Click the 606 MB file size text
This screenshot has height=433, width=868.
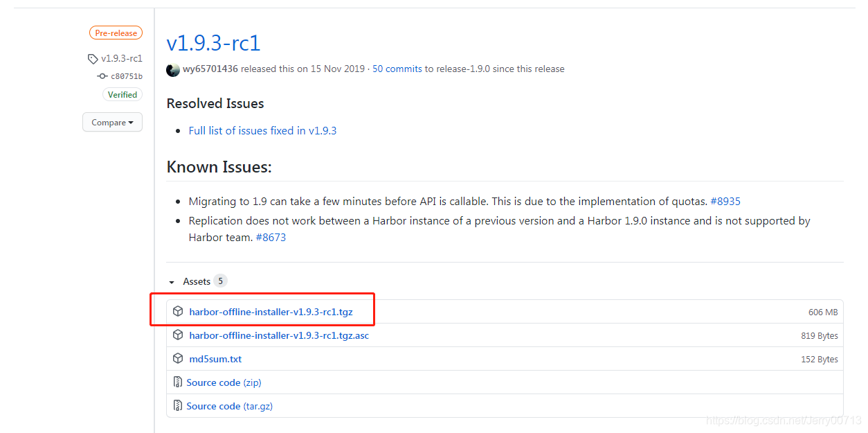click(823, 312)
